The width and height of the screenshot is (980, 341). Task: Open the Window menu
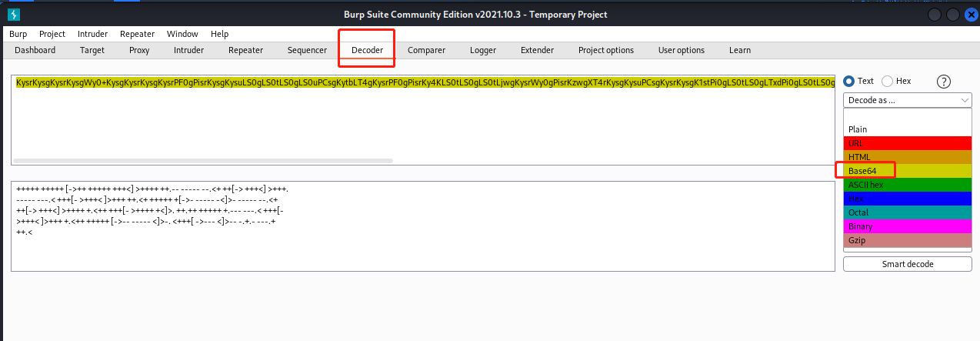coord(182,34)
